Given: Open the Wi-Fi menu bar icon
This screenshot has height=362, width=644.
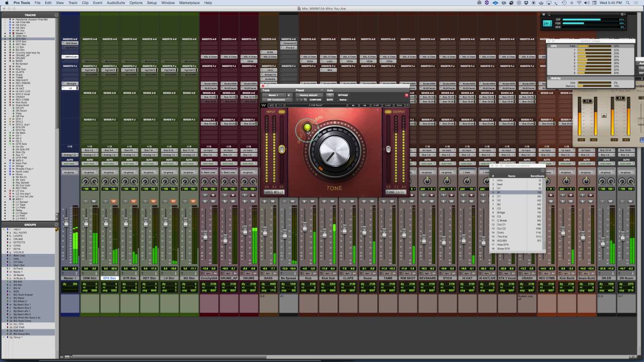Looking at the screenshot, I should pyautogui.click(x=580, y=3).
